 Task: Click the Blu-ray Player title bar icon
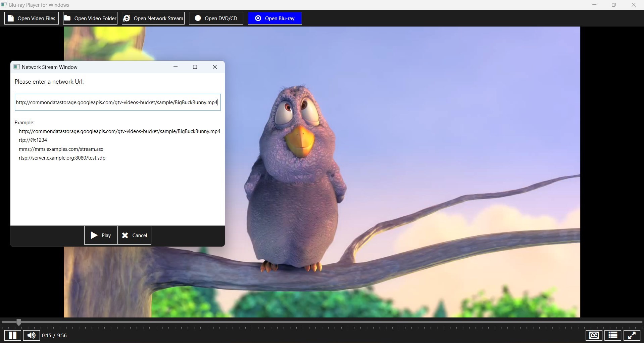click(x=4, y=5)
